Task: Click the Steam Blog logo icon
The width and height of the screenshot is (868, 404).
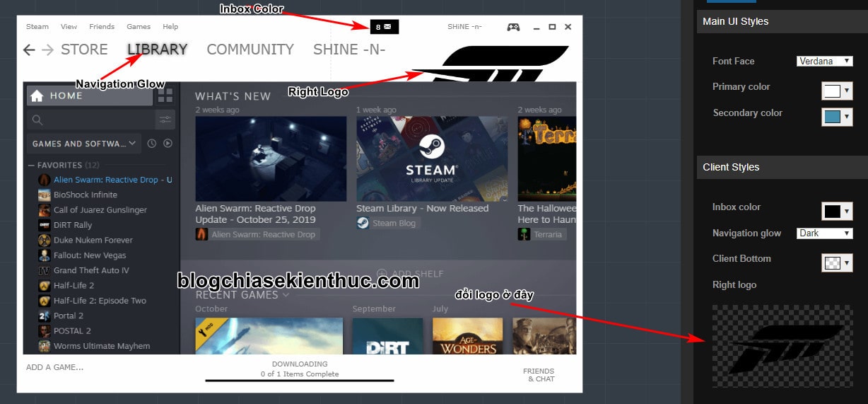Action: (x=363, y=223)
